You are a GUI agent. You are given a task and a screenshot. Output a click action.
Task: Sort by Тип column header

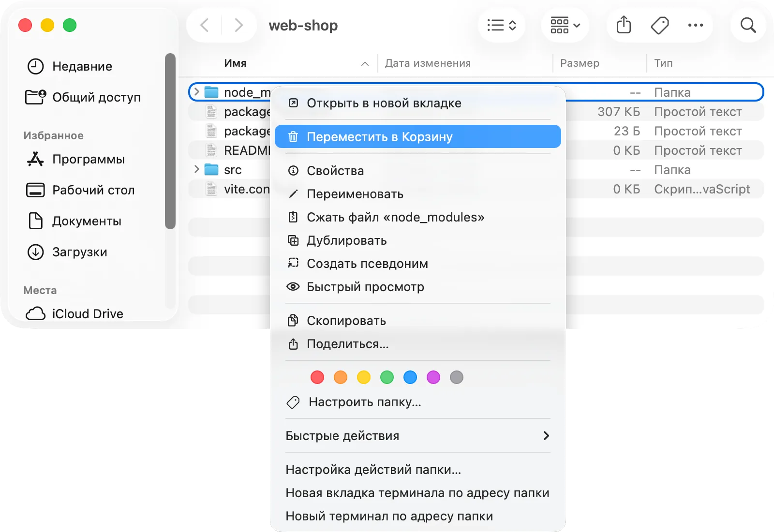tap(663, 63)
